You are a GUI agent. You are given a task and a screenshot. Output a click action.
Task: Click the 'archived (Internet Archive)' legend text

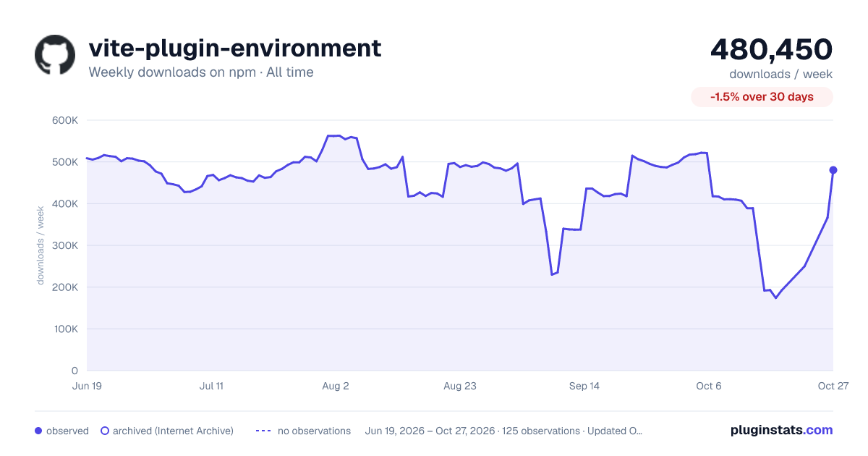pos(173,431)
